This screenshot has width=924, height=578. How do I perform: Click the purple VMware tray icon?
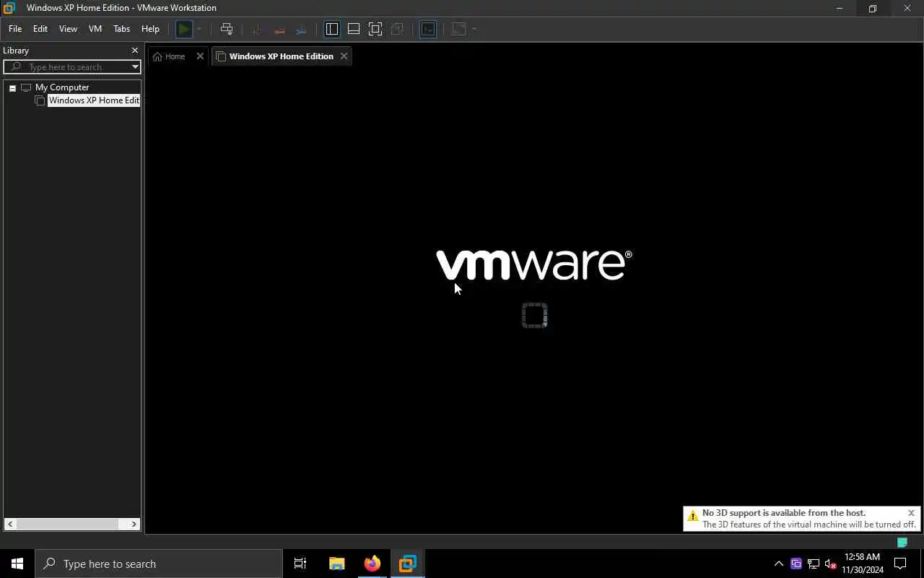[x=796, y=564]
